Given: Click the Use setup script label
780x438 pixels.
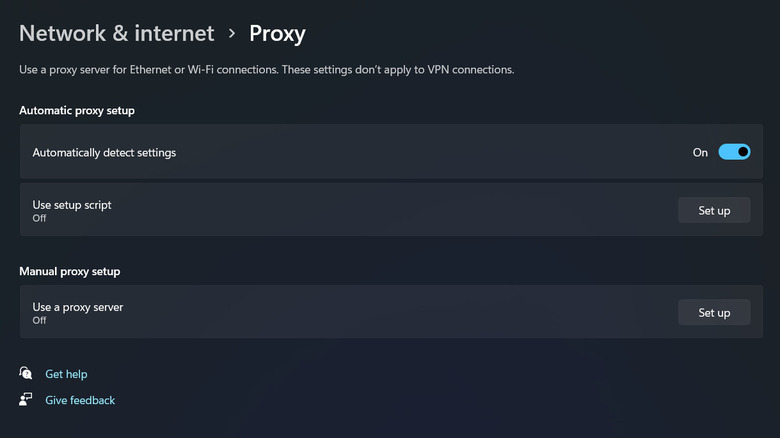Looking at the screenshot, I should pos(72,204).
